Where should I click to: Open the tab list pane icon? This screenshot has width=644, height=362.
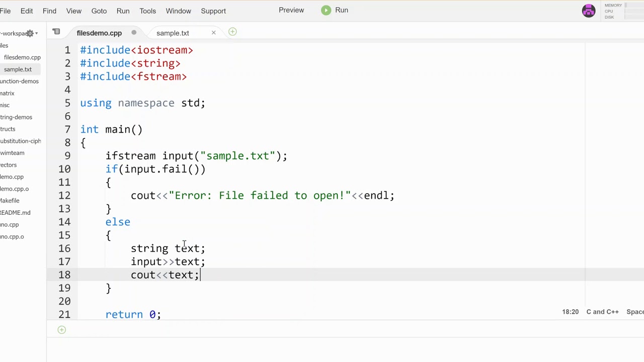(56, 32)
